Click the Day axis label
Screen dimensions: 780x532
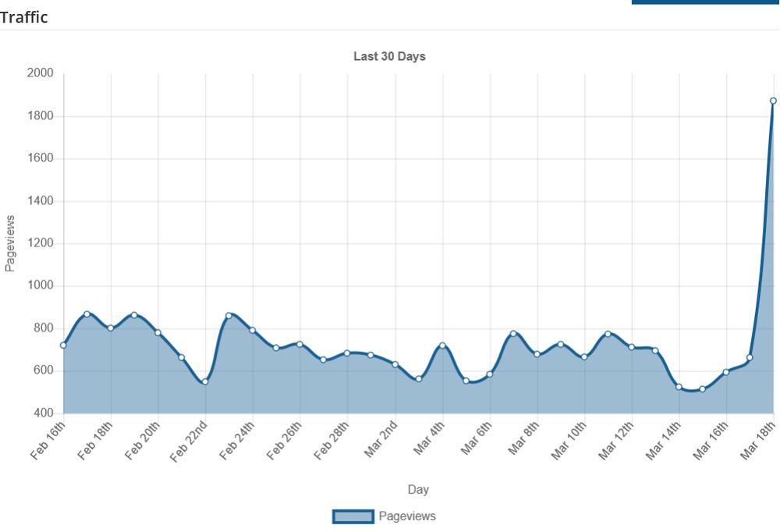coord(418,490)
